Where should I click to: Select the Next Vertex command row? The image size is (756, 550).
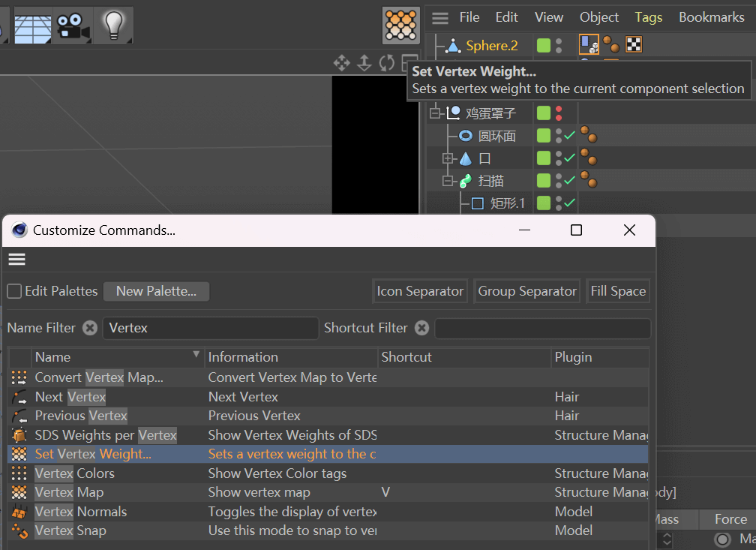[x=328, y=397]
